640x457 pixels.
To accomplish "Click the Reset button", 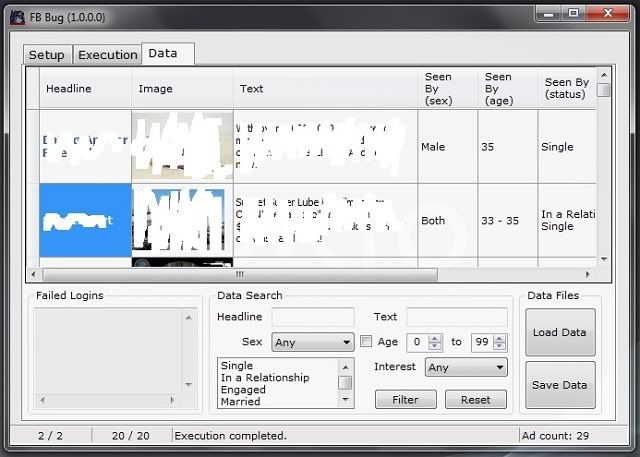I will click(475, 400).
